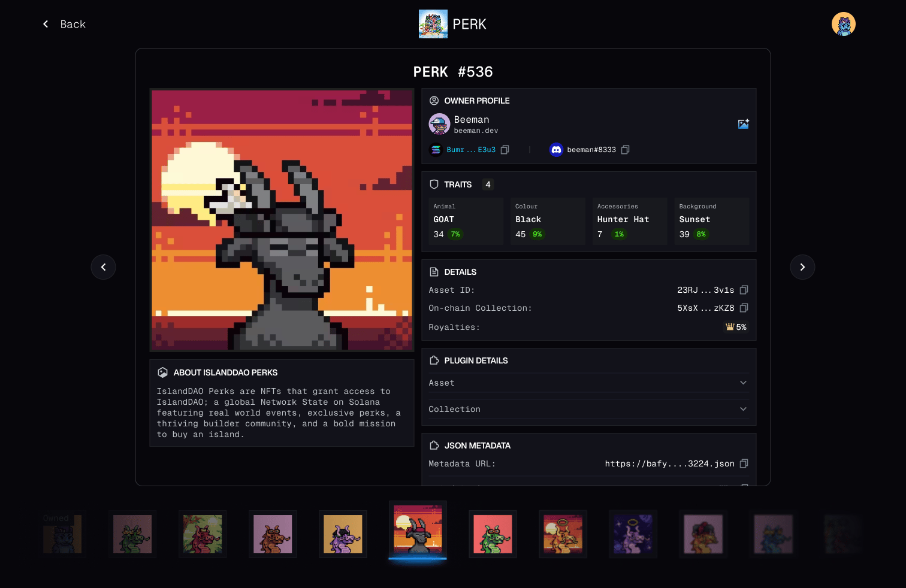The image size is (906, 588).
Task: Click the royalties crown icon
Action: click(730, 327)
